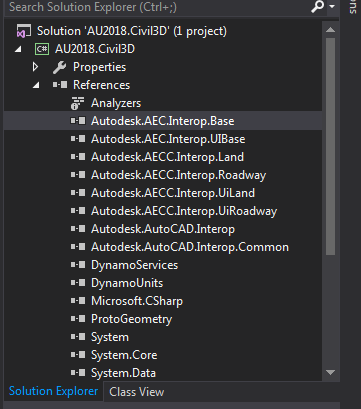Switch to the Solution Explorer tab
Screen dimensions: 361x409
(x=53, y=391)
